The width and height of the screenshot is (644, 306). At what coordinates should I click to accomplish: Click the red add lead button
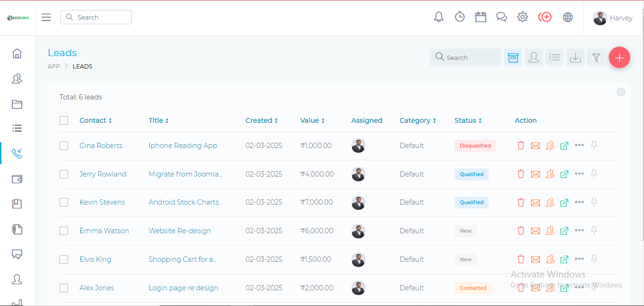(619, 58)
